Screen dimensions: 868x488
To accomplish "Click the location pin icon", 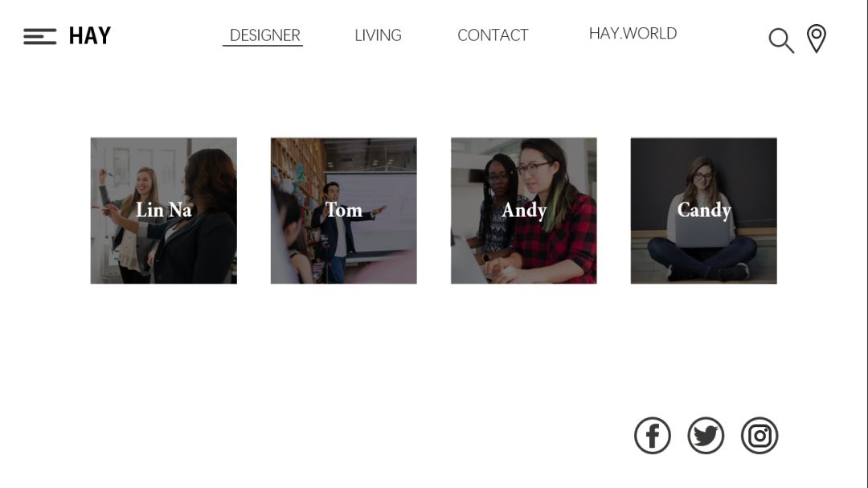I will pos(817,39).
